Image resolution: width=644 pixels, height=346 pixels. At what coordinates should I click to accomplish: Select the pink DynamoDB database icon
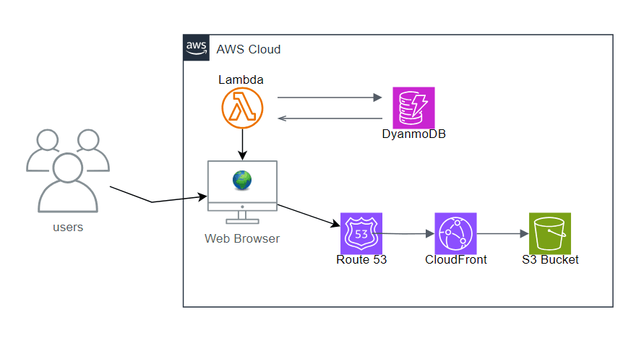tap(413, 108)
